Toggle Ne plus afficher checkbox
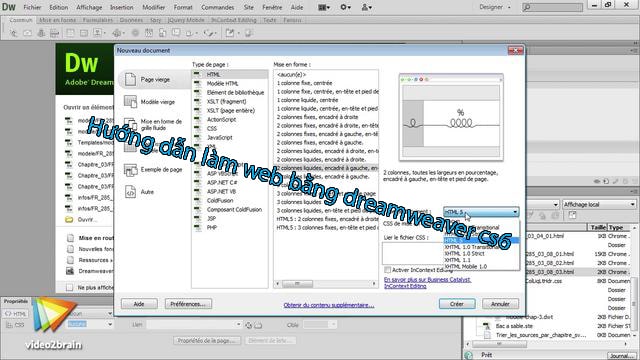The width and height of the screenshot is (640, 360). coord(70,287)
